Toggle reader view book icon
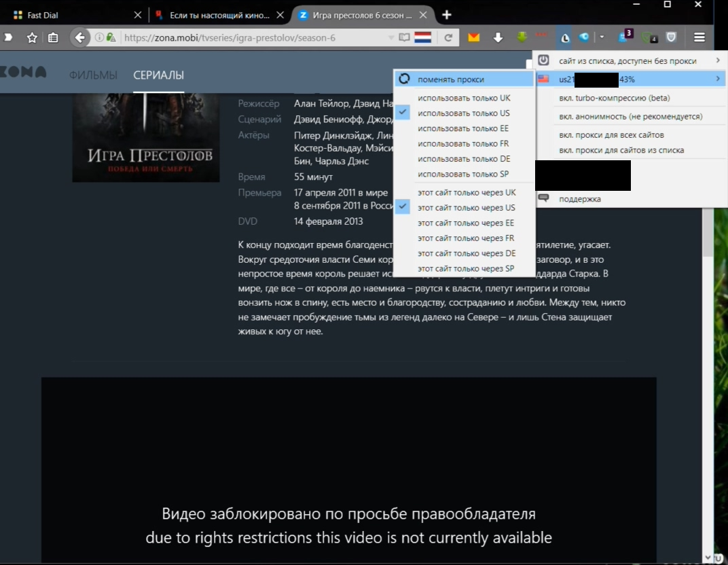The width and height of the screenshot is (728, 565). [x=404, y=37]
